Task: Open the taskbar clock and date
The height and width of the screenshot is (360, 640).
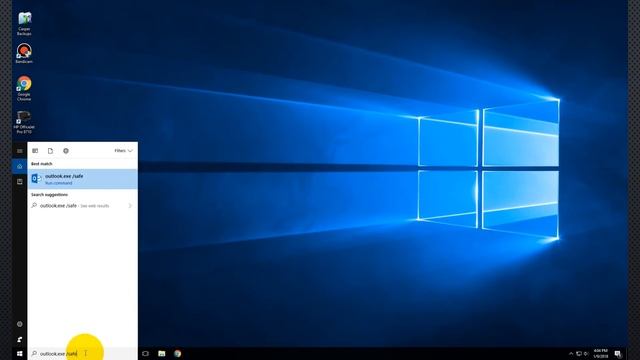Action: [x=601, y=353]
